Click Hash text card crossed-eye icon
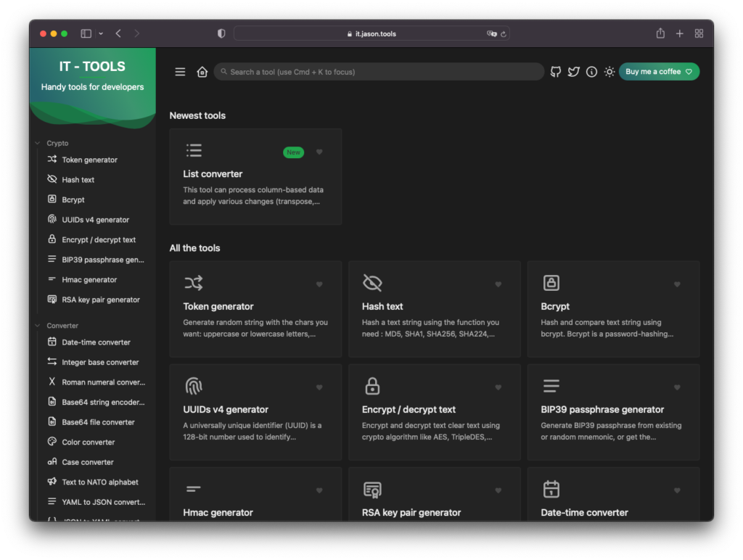 pos(372,283)
